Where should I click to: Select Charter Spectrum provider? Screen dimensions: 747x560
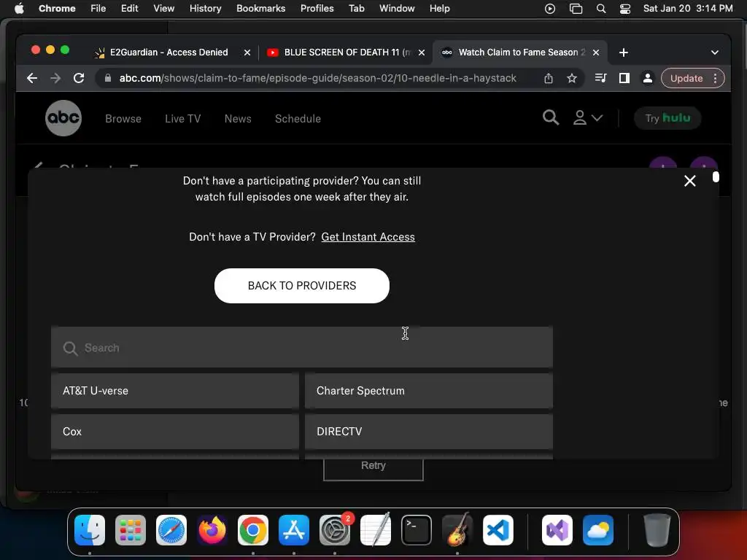point(429,391)
